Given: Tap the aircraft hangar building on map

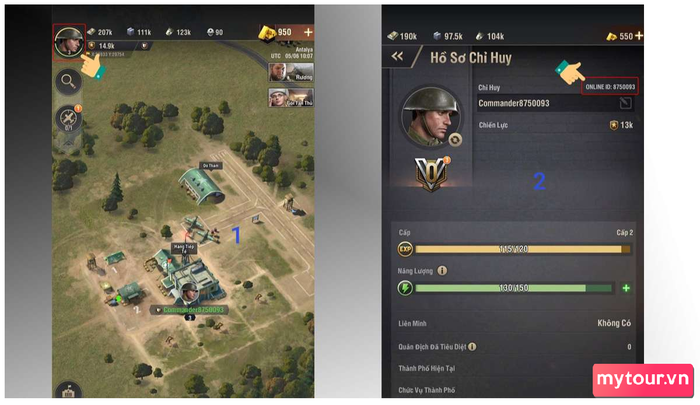Looking at the screenshot, I should (201, 187).
